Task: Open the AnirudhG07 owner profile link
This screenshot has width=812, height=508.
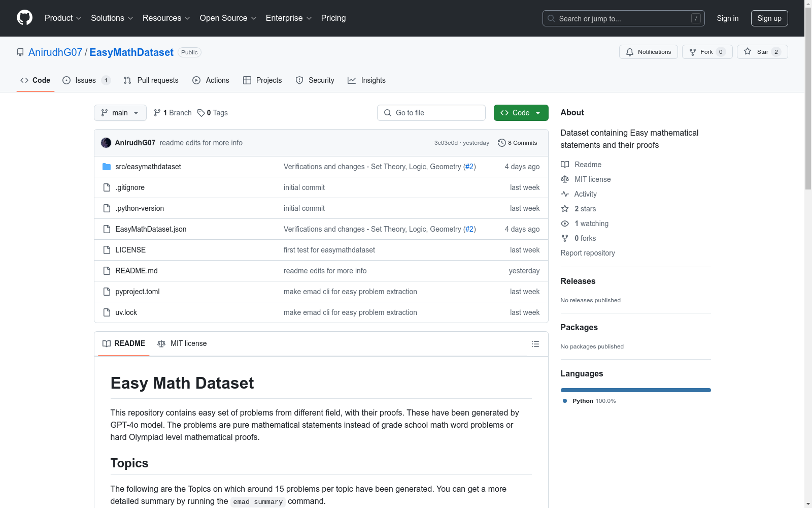Action: 55,52
